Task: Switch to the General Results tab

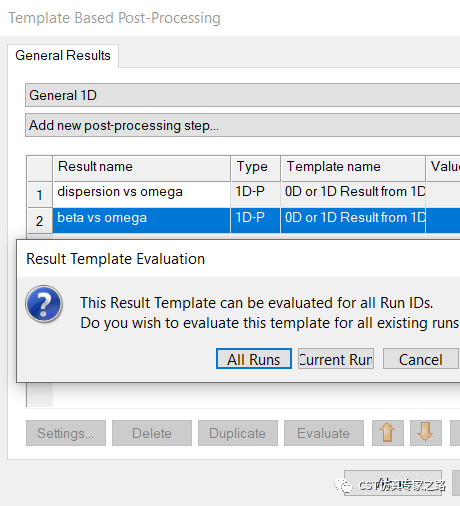Action: (63, 55)
